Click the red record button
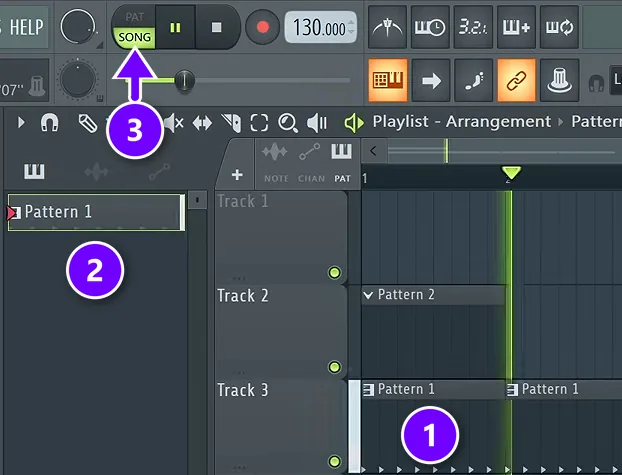The image size is (622, 475). pyautogui.click(x=263, y=27)
